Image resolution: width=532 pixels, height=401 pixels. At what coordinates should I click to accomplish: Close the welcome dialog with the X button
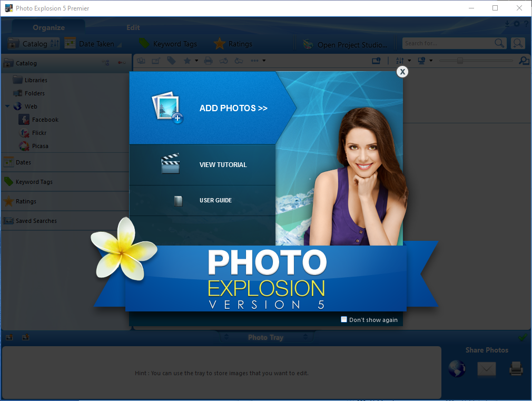pos(402,72)
